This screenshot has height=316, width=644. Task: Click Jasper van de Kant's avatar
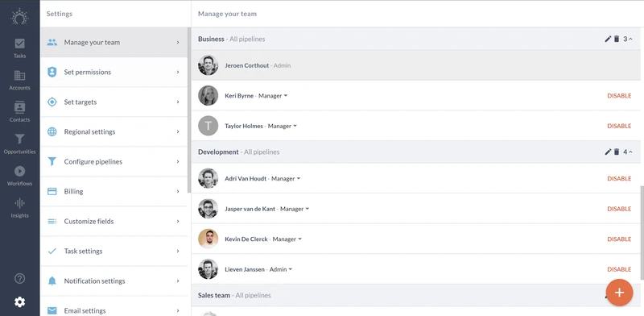208,209
